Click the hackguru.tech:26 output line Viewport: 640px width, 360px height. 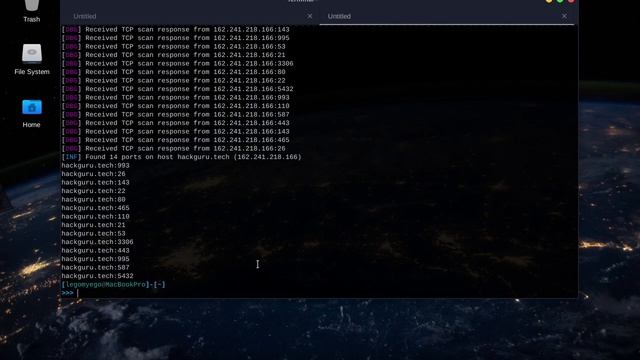93,174
